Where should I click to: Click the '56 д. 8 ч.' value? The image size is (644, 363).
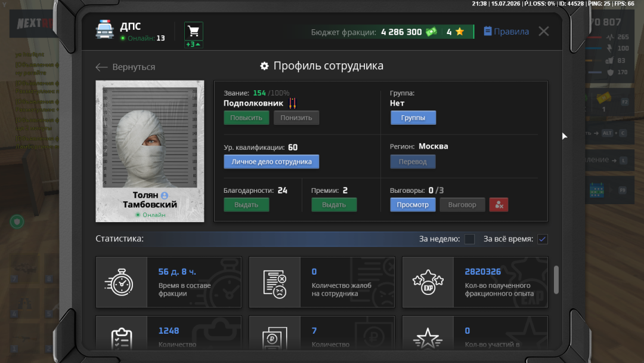[177, 272]
